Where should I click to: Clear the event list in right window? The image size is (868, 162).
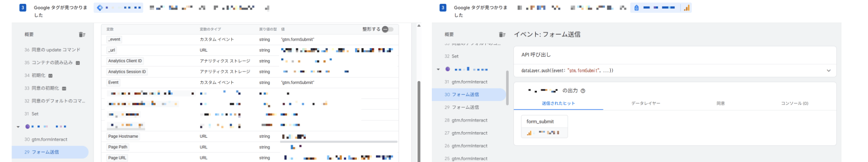(x=502, y=35)
